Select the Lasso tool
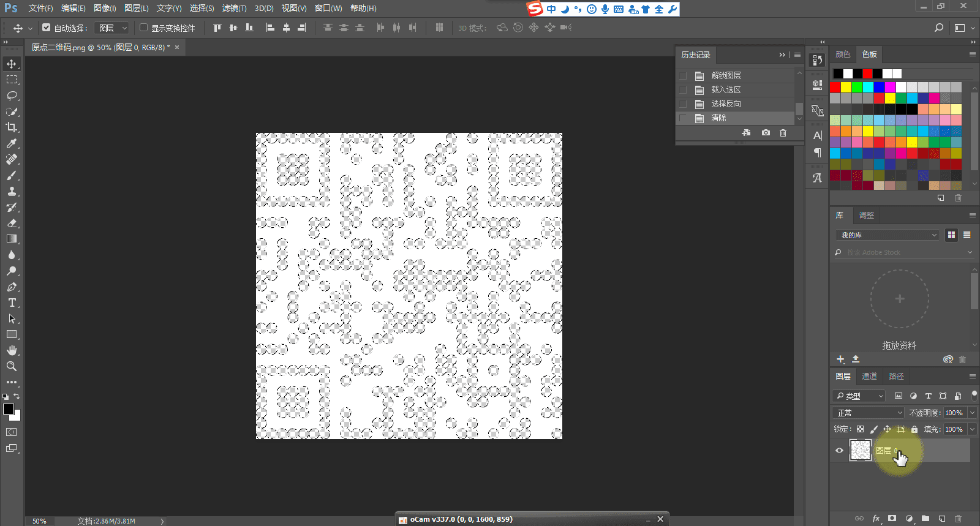980x526 pixels. 12,96
